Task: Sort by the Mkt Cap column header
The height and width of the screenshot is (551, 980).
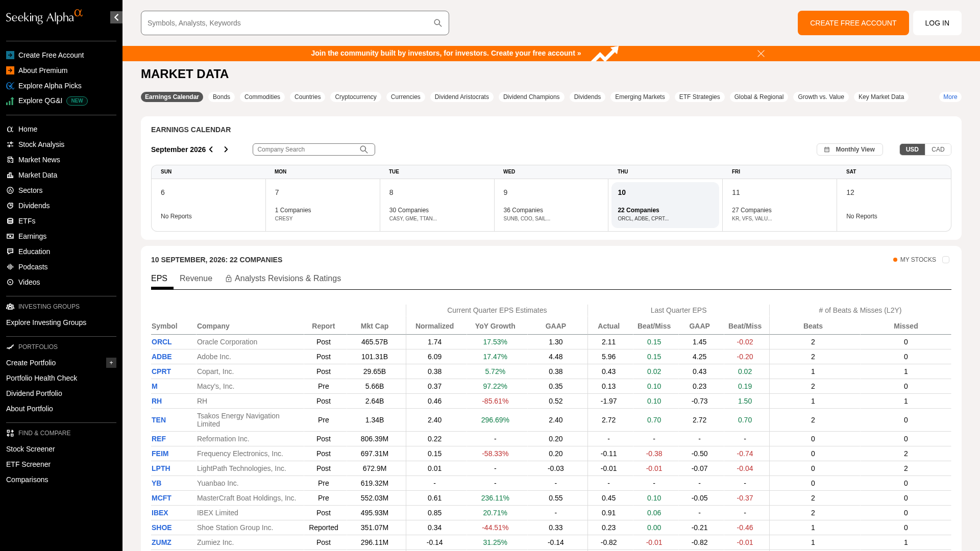Action: [375, 326]
